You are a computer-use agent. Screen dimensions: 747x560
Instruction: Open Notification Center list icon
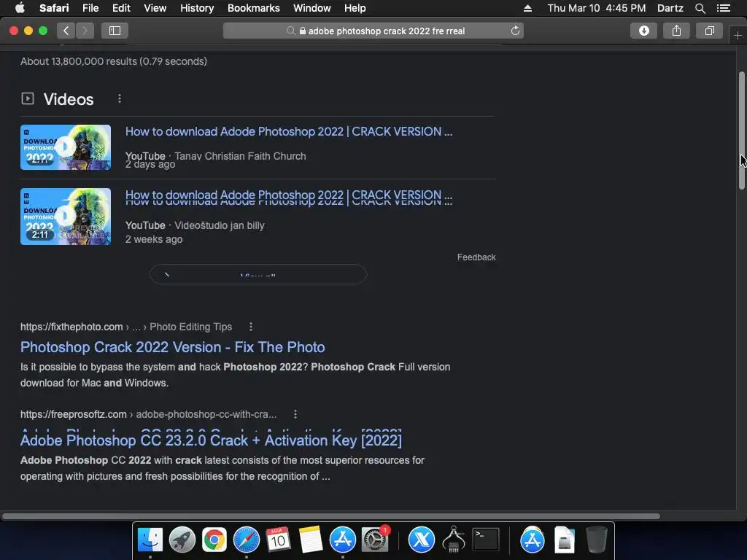[724, 8]
